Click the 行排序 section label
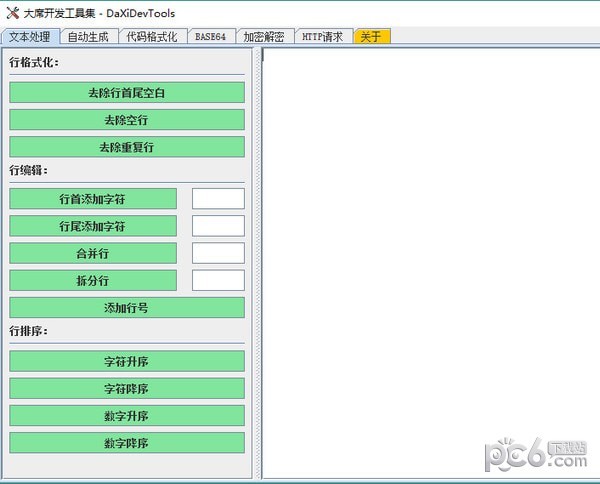Screen dimensions: 600x484 tap(29, 331)
